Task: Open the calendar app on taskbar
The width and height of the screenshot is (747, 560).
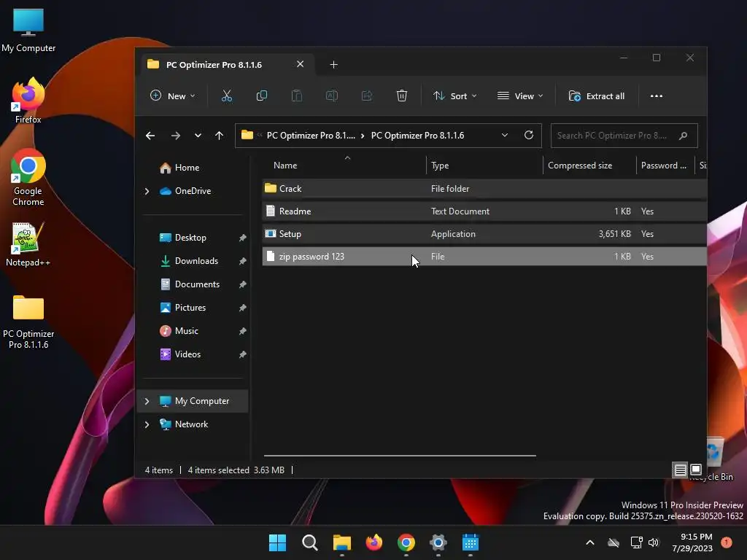Action: pos(471,542)
